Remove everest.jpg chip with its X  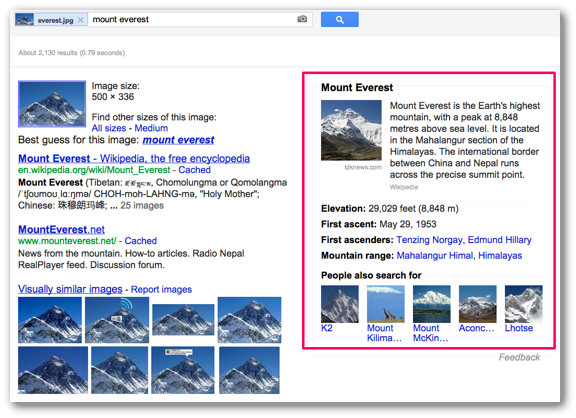(x=81, y=20)
